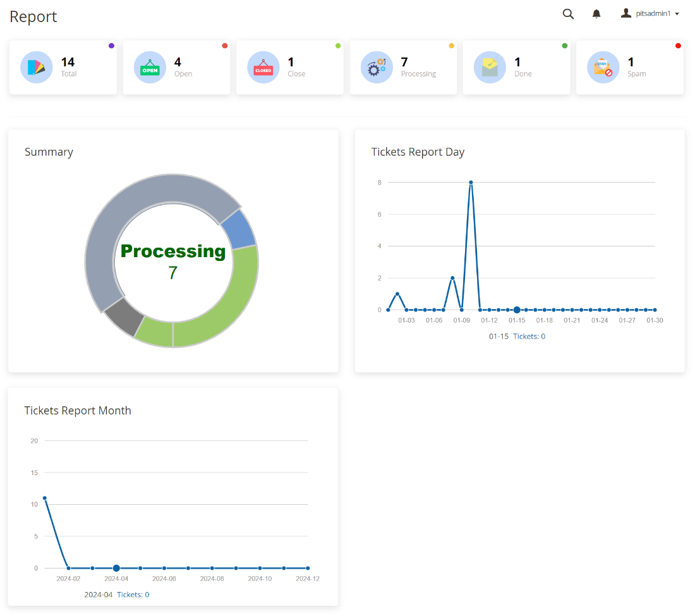Open the Spam tickets card
The width and height of the screenshot is (695, 616).
tap(630, 68)
